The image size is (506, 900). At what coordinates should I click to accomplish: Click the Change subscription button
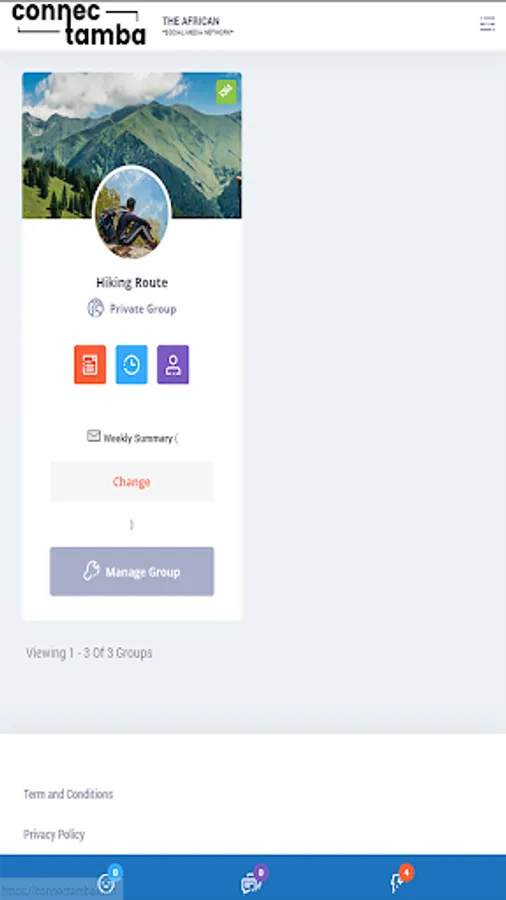(131, 482)
